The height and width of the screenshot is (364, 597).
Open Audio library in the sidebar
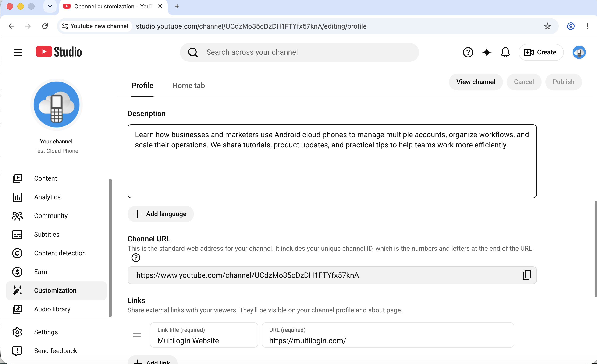[x=56, y=309]
